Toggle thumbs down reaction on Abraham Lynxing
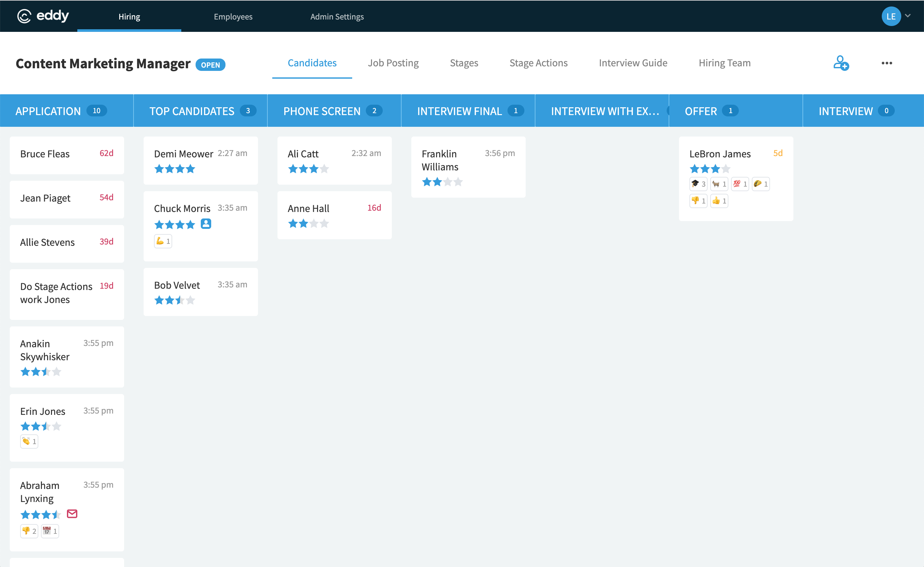The image size is (924, 567). click(x=29, y=531)
